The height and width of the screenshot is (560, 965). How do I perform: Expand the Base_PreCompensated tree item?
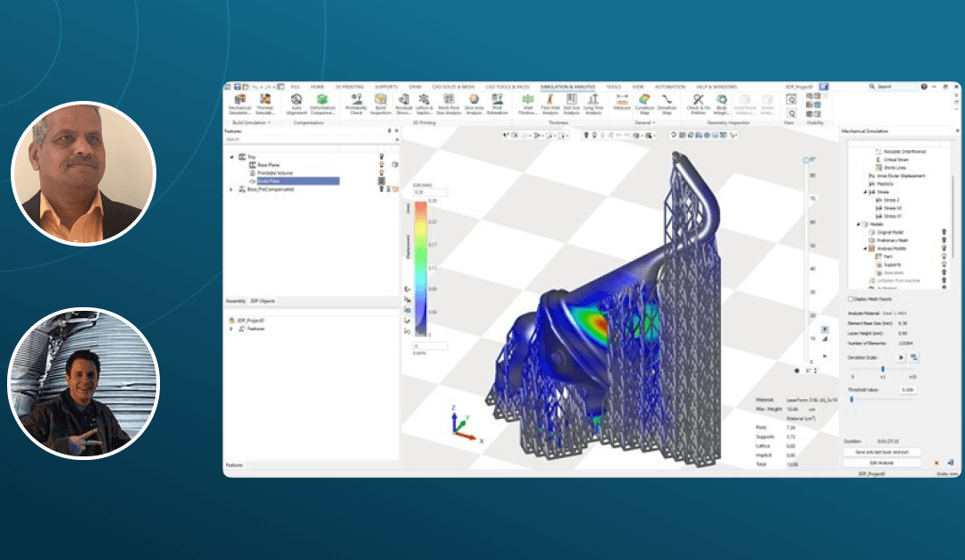(231, 188)
